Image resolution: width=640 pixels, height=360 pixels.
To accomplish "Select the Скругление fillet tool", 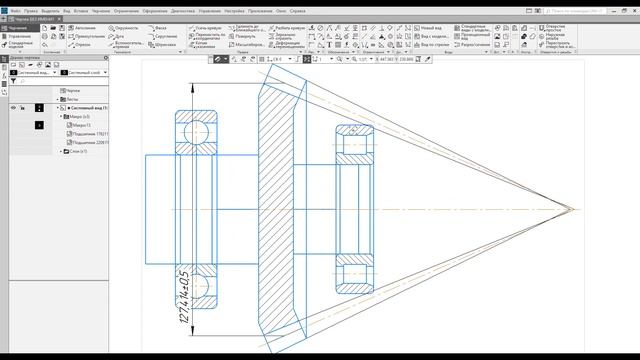I will [x=162, y=36].
